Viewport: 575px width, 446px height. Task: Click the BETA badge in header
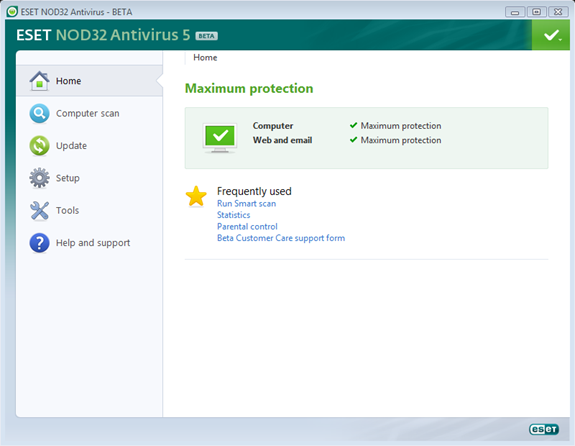click(x=206, y=36)
